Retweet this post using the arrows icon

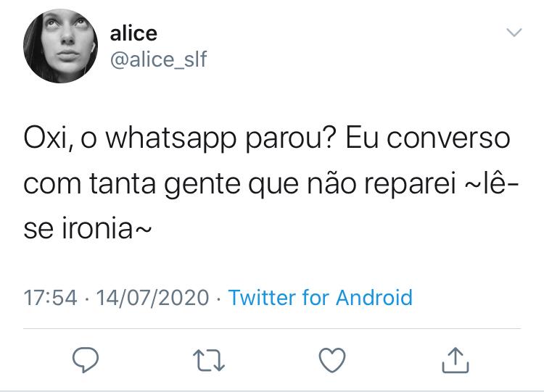(x=209, y=360)
